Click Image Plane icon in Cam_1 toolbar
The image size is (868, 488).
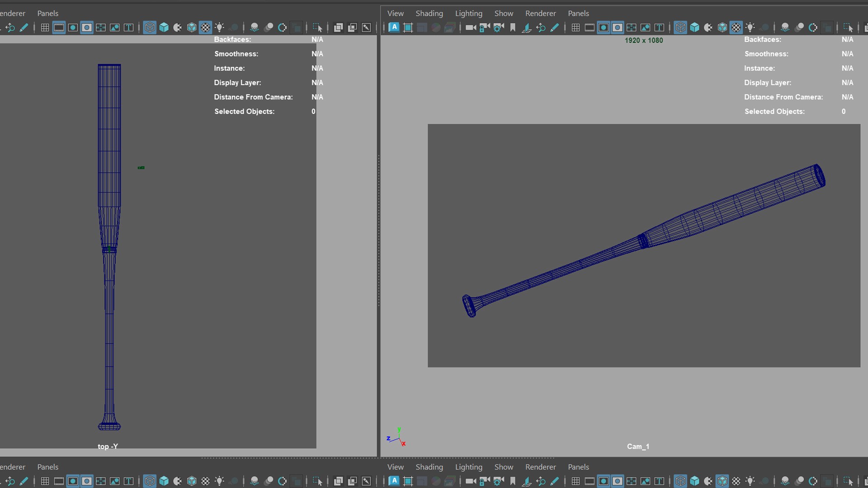pyautogui.click(x=527, y=28)
